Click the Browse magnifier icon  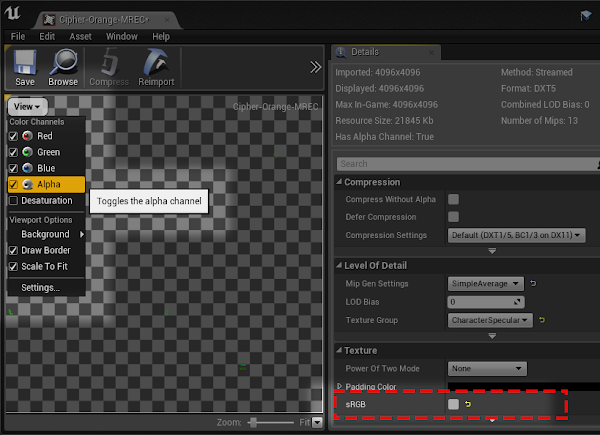64,62
